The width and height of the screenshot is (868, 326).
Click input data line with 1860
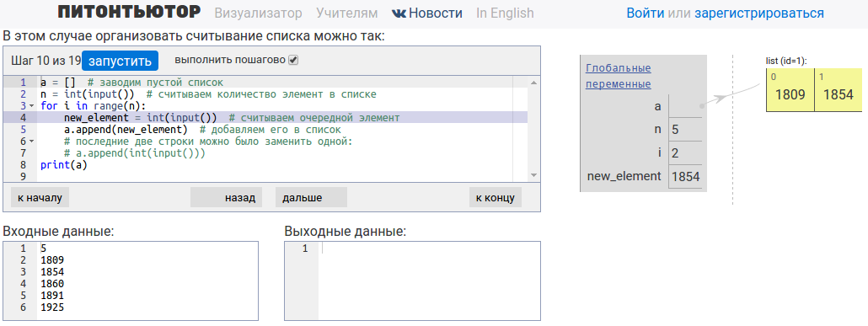tap(52, 284)
